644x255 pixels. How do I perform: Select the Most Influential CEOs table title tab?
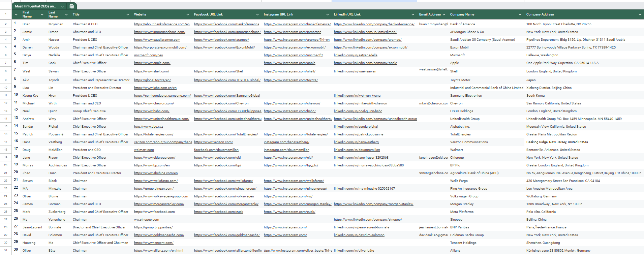point(36,6)
